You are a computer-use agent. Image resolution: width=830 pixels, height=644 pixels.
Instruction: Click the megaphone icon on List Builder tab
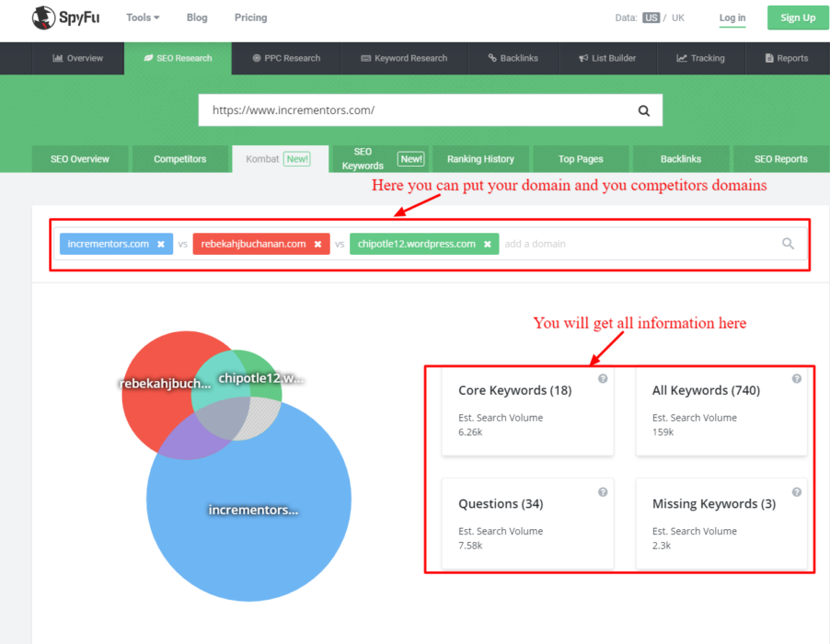583,58
